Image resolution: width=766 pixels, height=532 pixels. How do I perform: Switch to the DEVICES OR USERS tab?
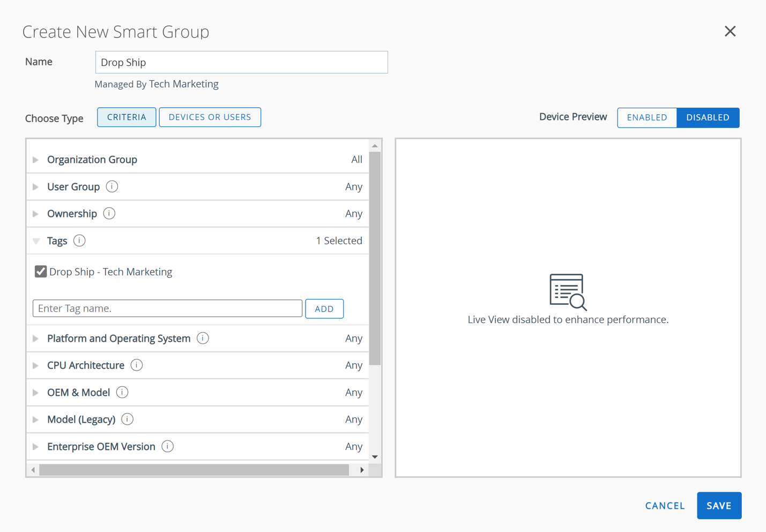pos(210,117)
